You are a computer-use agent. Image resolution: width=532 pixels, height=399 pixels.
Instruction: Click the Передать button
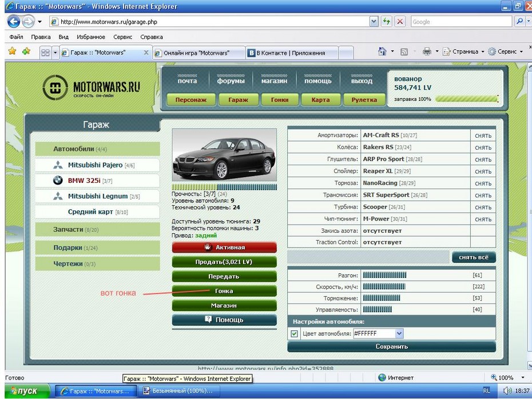coord(224,276)
